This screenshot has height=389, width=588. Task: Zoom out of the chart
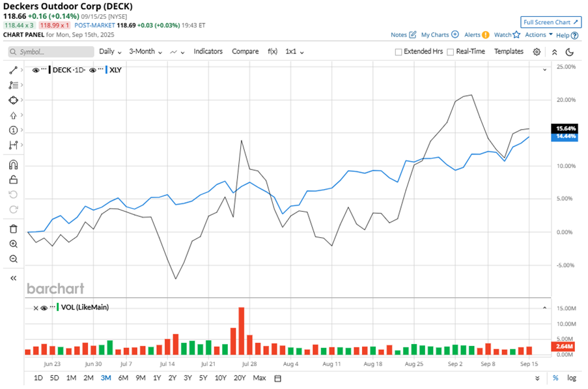(x=13, y=259)
